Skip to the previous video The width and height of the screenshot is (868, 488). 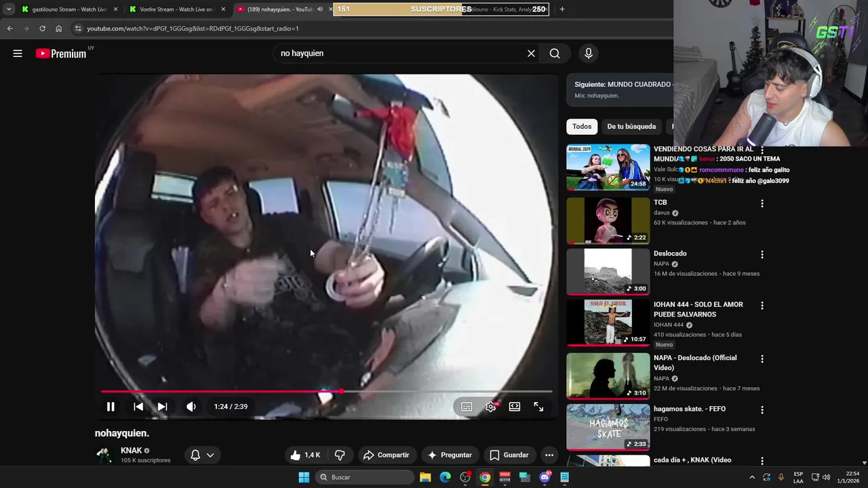coord(138,407)
